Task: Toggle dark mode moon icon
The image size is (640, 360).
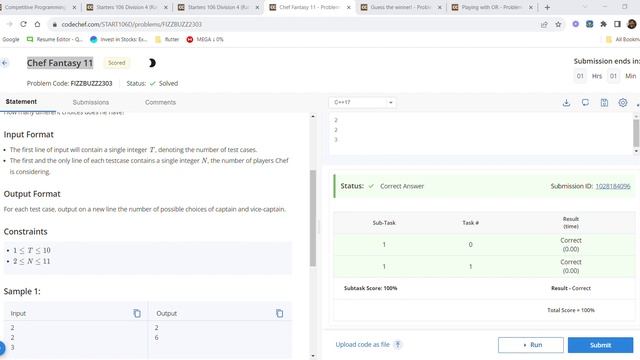Action: [152, 63]
